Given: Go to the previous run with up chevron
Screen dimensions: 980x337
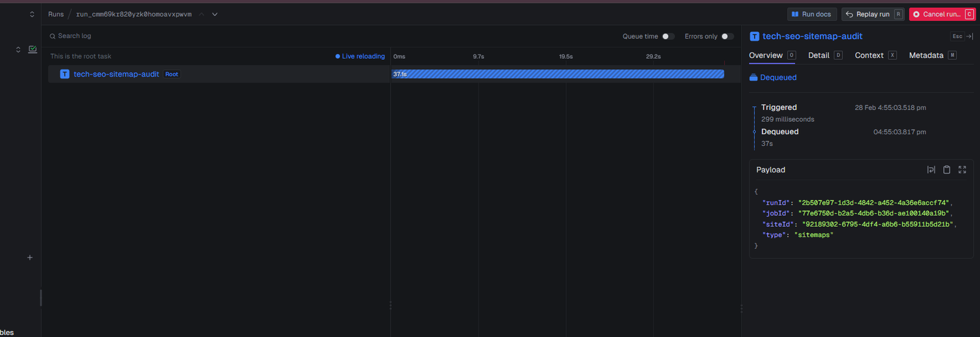Looking at the screenshot, I should [x=202, y=14].
